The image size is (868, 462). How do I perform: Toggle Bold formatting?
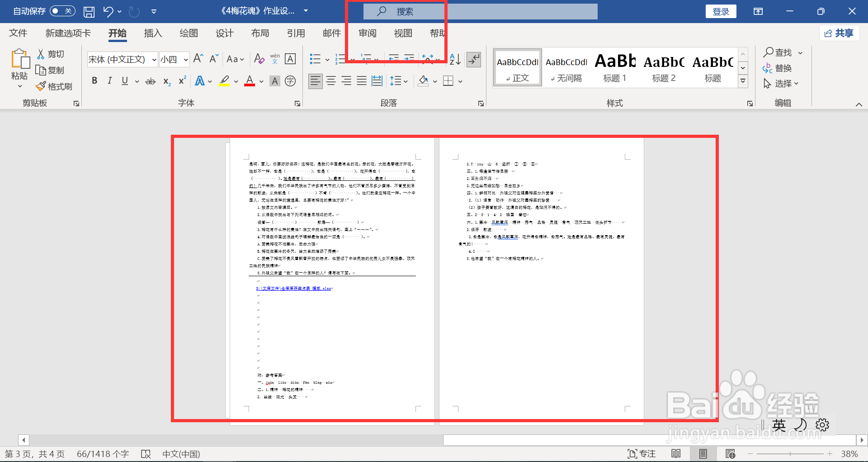tap(94, 81)
